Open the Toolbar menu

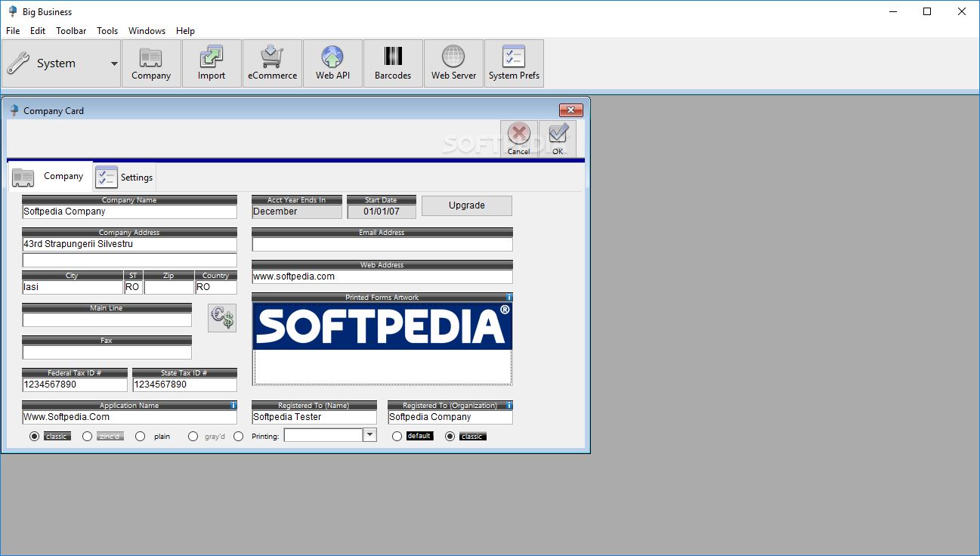pyautogui.click(x=71, y=31)
